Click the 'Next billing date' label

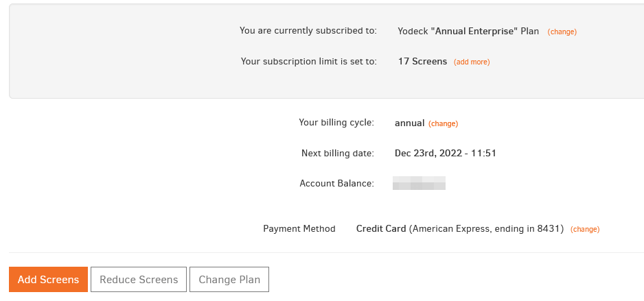tap(338, 154)
